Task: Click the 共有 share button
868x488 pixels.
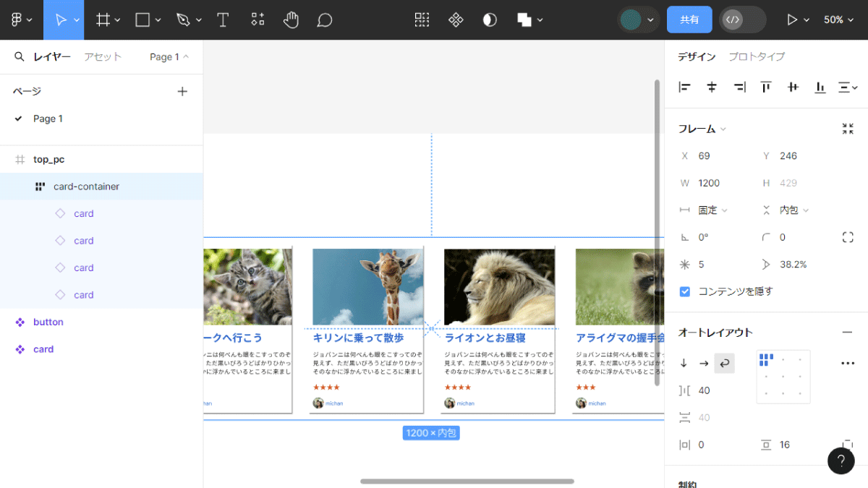Action: pos(689,20)
